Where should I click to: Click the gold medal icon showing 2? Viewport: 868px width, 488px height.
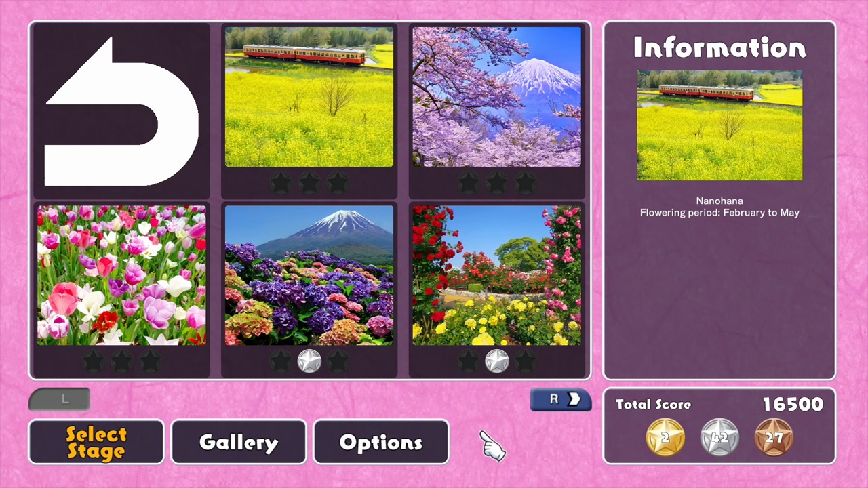(x=665, y=437)
